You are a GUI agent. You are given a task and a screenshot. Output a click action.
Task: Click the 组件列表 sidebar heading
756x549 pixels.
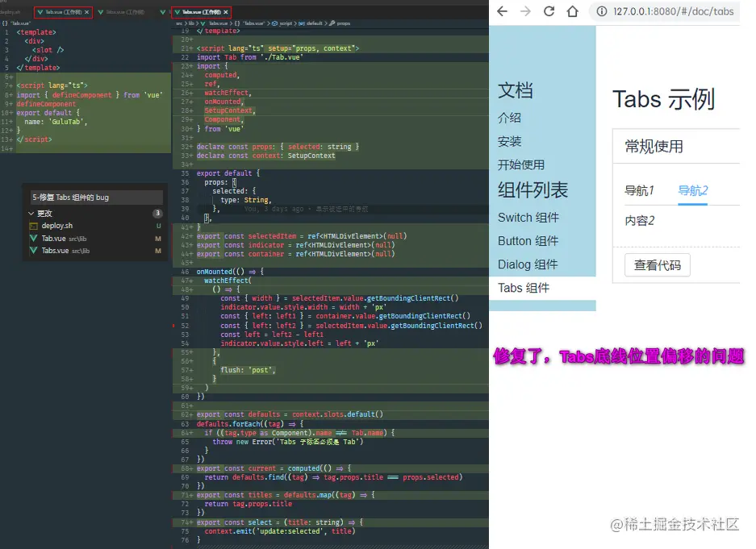(533, 190)
